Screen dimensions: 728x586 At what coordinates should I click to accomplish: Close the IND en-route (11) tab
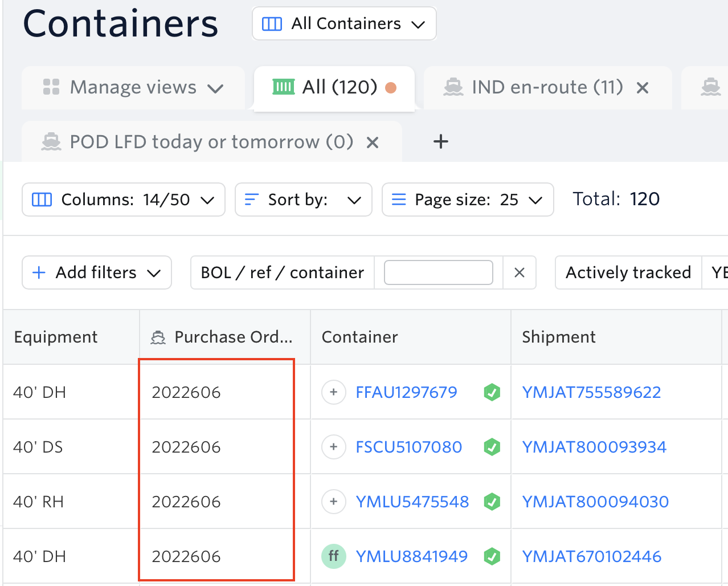[x=643, y=88]
